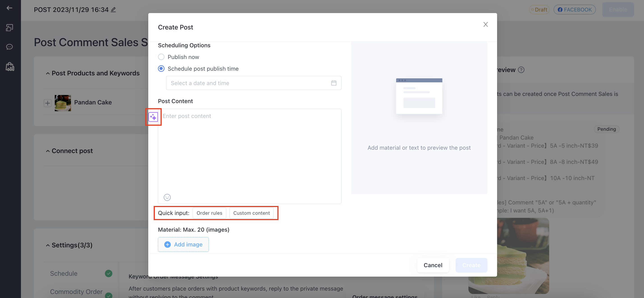644x298 pixels.
Task: Click the help icon next to Preview
Action: point(521,70)
